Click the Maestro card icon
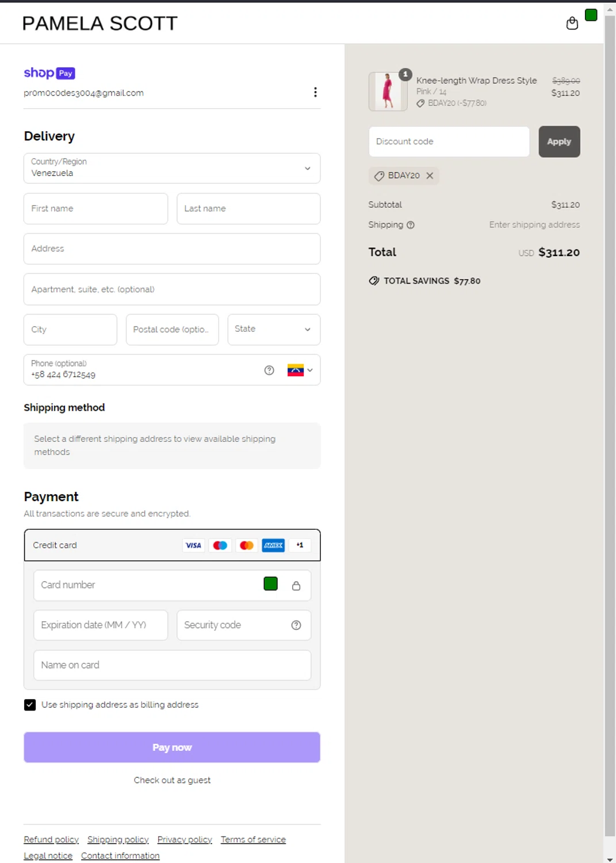 point(220,545)
